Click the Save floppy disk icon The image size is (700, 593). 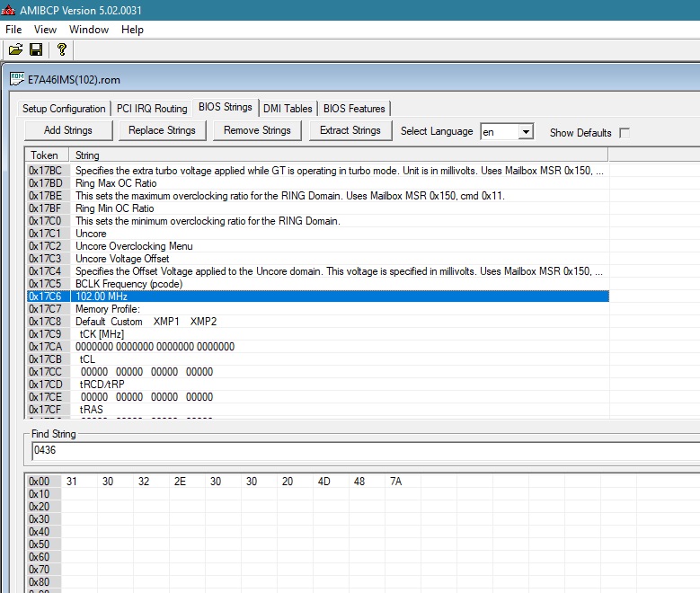[x=36, y=49]
